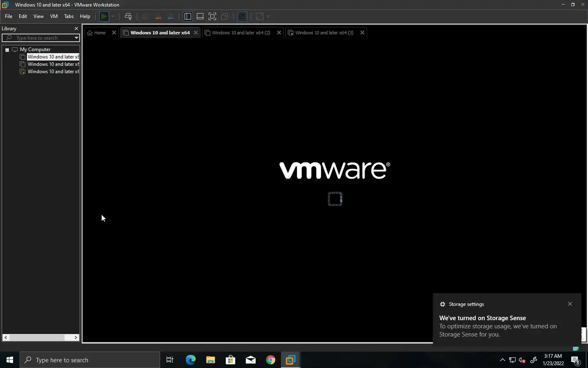Open the VM menu

[54, 16]
